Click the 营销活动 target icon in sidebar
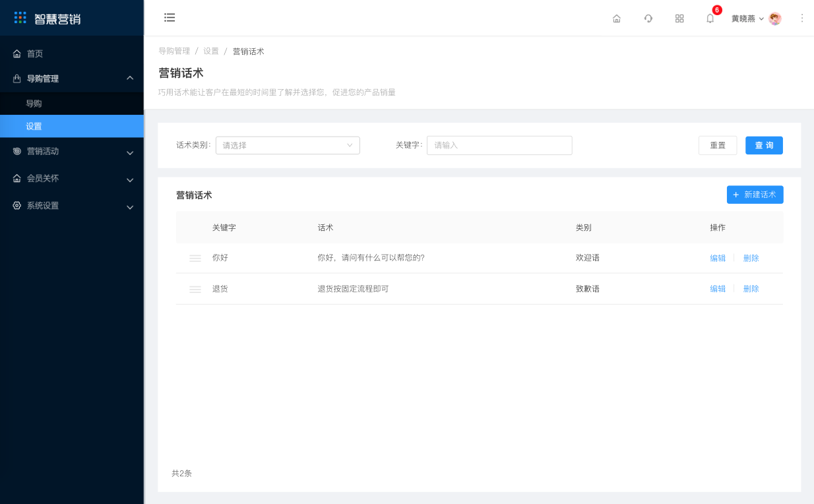This screenshot has height=504, width=814. [x=17, y=151]
